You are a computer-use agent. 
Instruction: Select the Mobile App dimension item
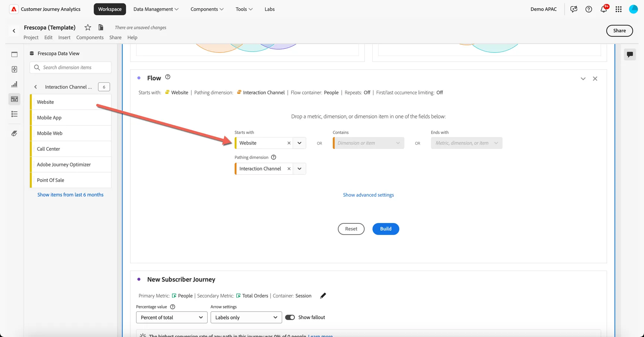pos(71,118)
